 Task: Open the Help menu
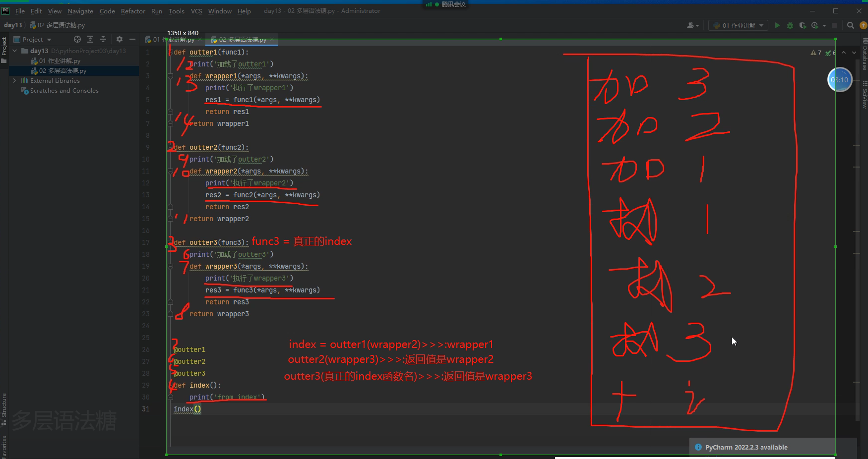point(244,11)
